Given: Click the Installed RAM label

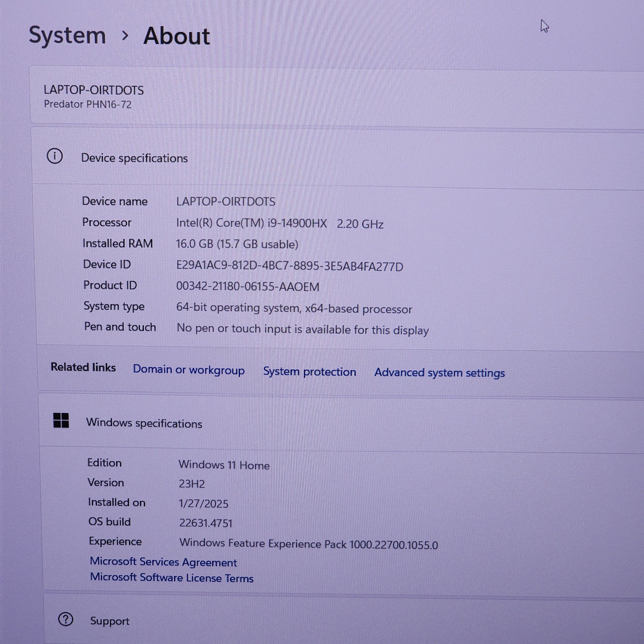Looking at the screenshot, I should [118, 243].
